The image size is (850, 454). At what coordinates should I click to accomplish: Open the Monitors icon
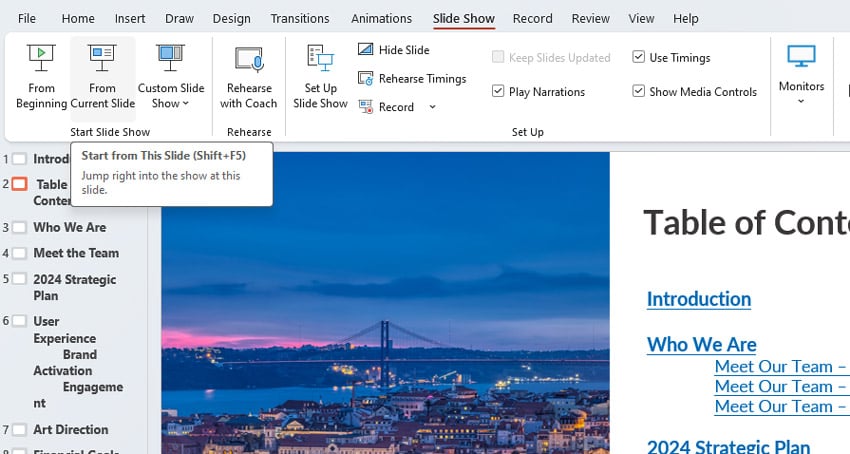point(801,57)
